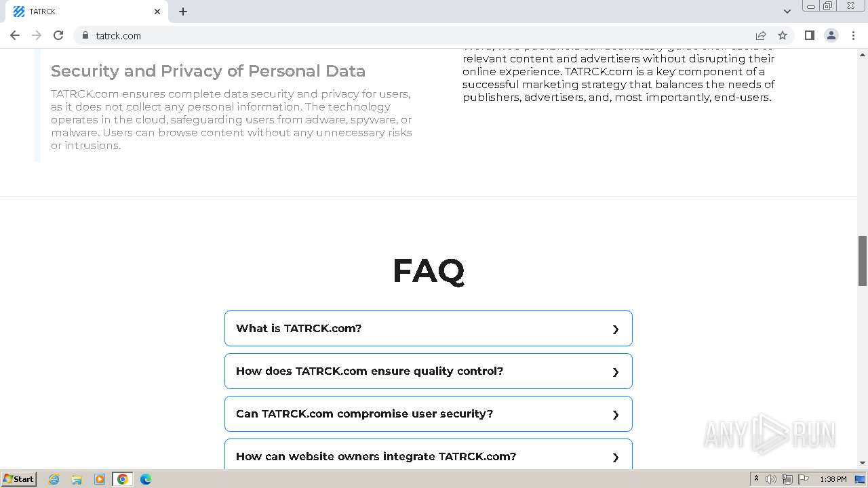
Task: Open the tab search dropdown
Action: point(787,12)
